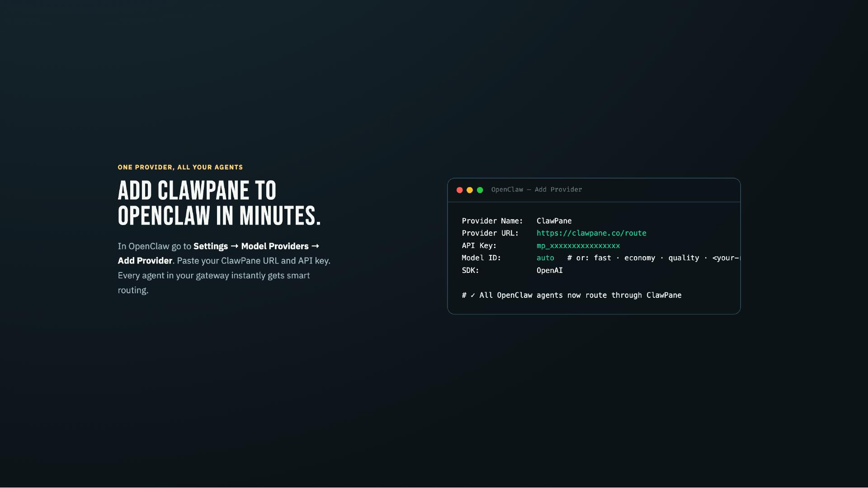Select the fast routing option in the comment

[603, 258]
